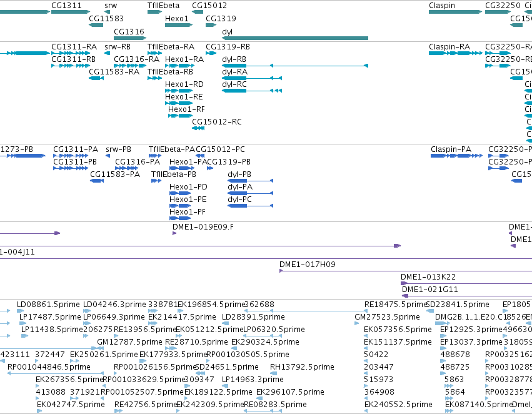Open the dyl-PC protein label

coord(240,199)
